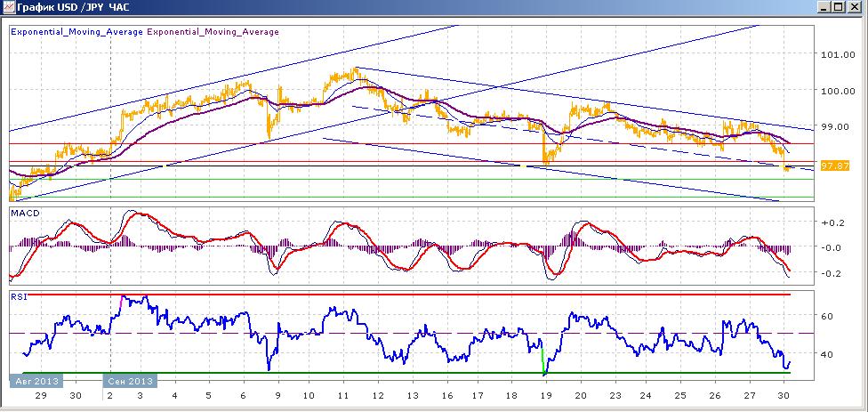
Task: Click the 'Сен 2013' month marker
Action: tap(130, 381)
